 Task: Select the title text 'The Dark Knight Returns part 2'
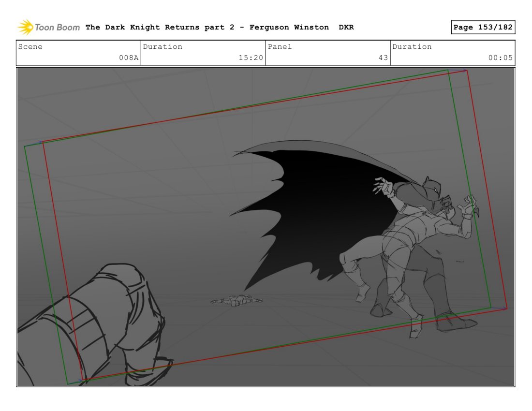tap(160, 28)
